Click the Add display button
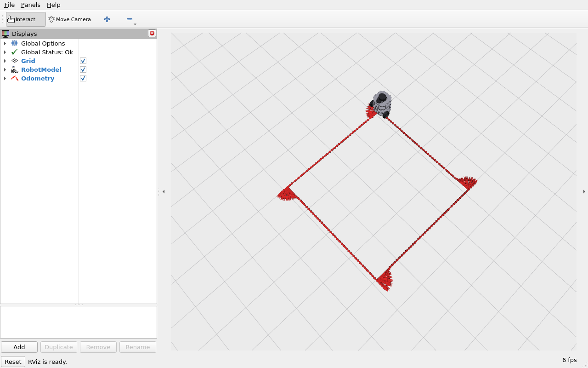Viewport: 588px width, 368px height. pyautogui.click(x=19, y=347)
